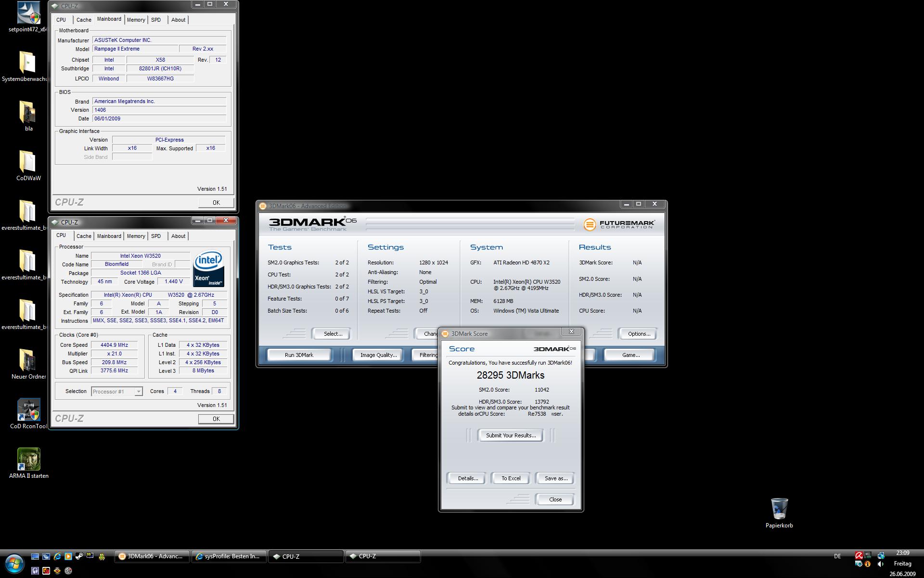Image resolution: width=924 pixels, height=578 pixels.
Task: Open the setpoint472_x64 installer desktop icon
Action: 28,17
